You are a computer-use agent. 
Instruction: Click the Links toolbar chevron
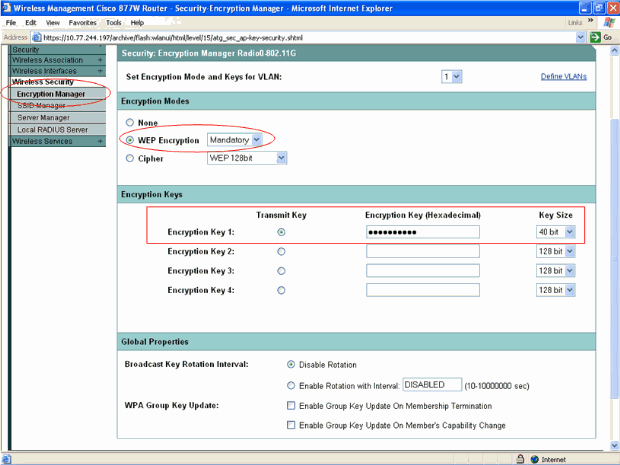point(590,20)
